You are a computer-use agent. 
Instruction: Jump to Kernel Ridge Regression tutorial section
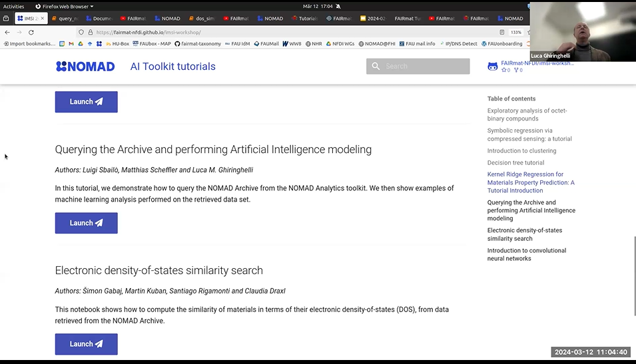(531, 182)
